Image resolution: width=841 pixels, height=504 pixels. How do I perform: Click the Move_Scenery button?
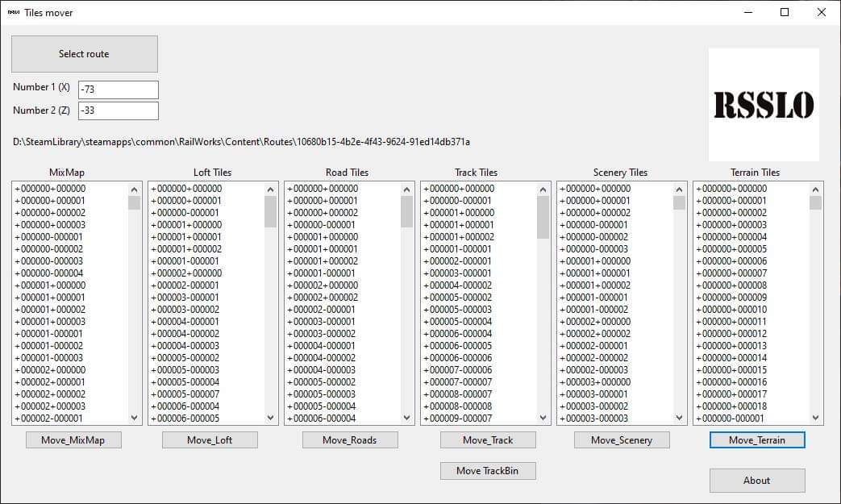622,440
